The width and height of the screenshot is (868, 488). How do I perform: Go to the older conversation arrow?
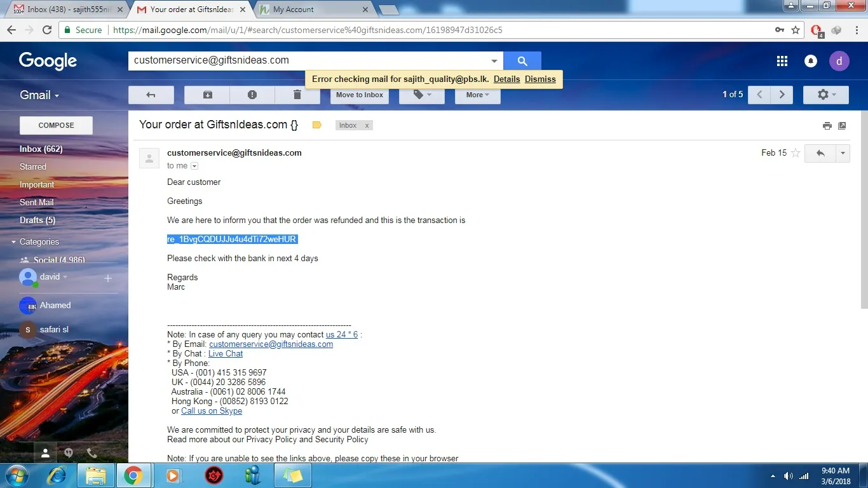(782, 95)
